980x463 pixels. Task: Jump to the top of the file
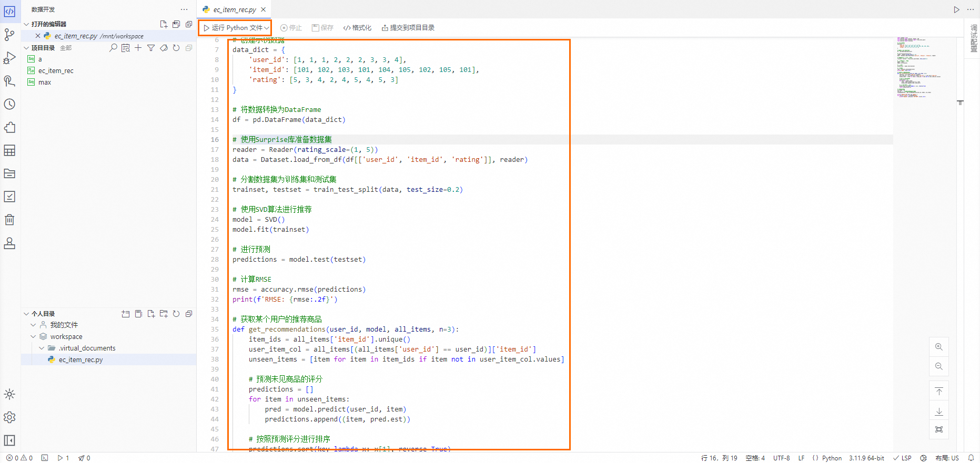click(939, 392)
